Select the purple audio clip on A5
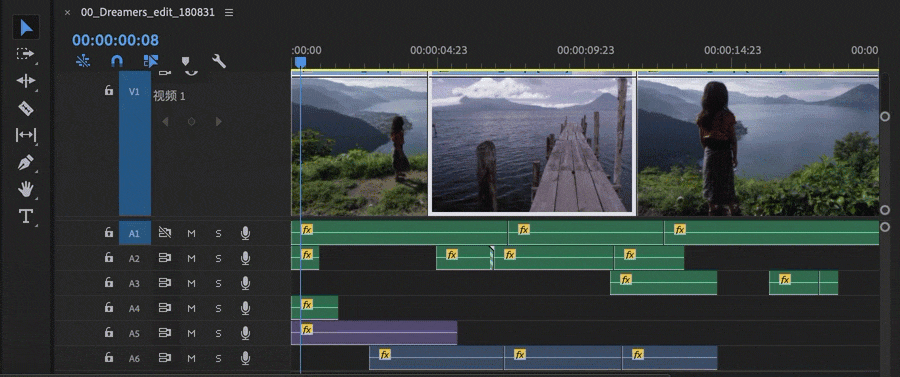The image size is (900, 377). click(374, 333)
